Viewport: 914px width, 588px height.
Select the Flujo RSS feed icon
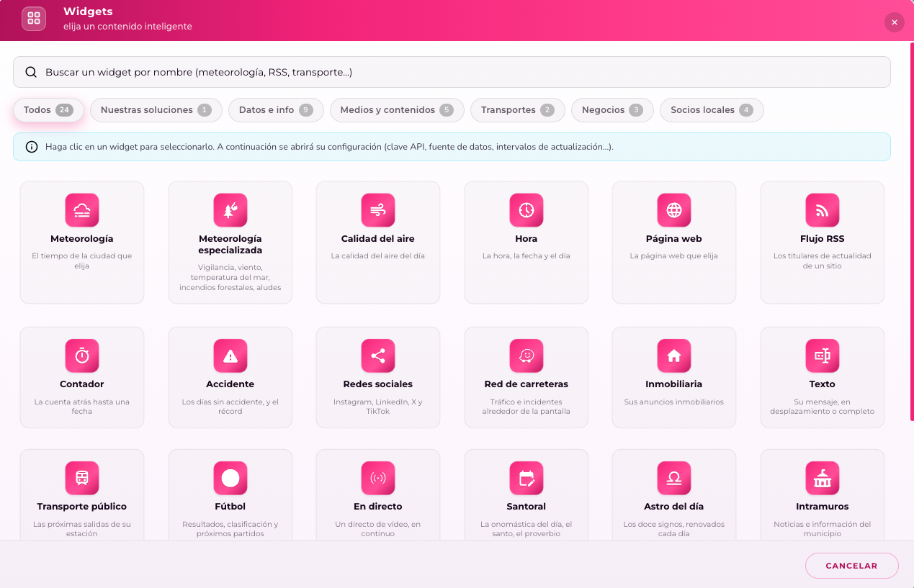click(823, 210)
